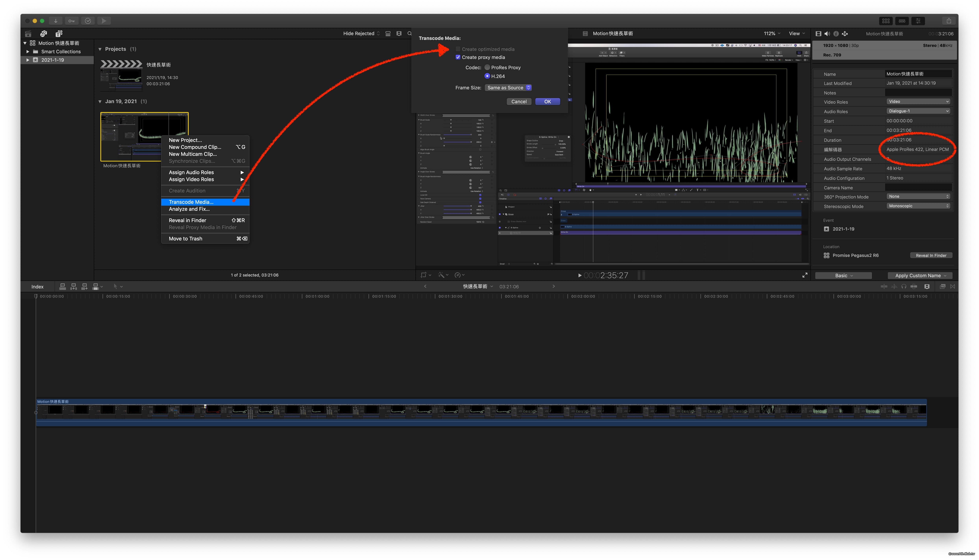Open Titles and Generators sidebar icon
The height and width of the screenshot is (560, 979).
[x=59, y=34]
